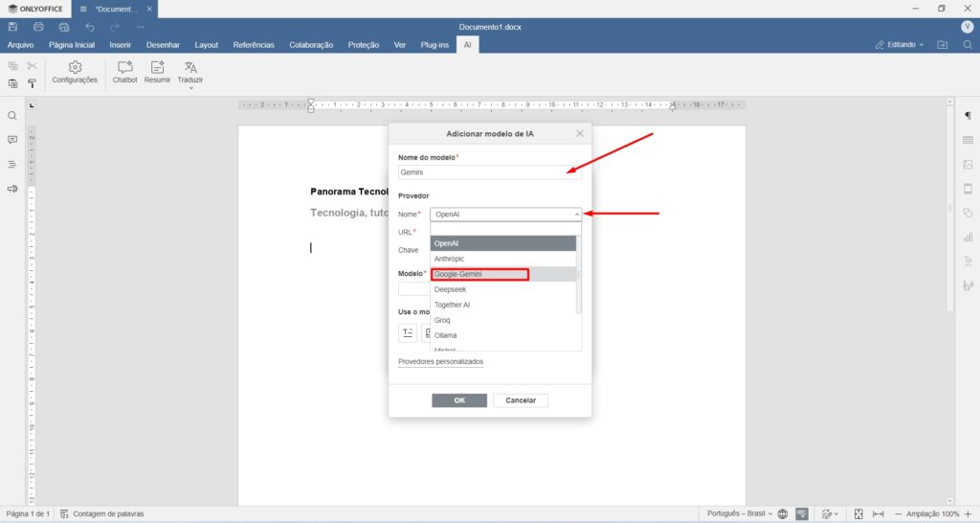Click the Fit to page icon
This screenshot has width=980, height=523.
[x=858, y=513]
